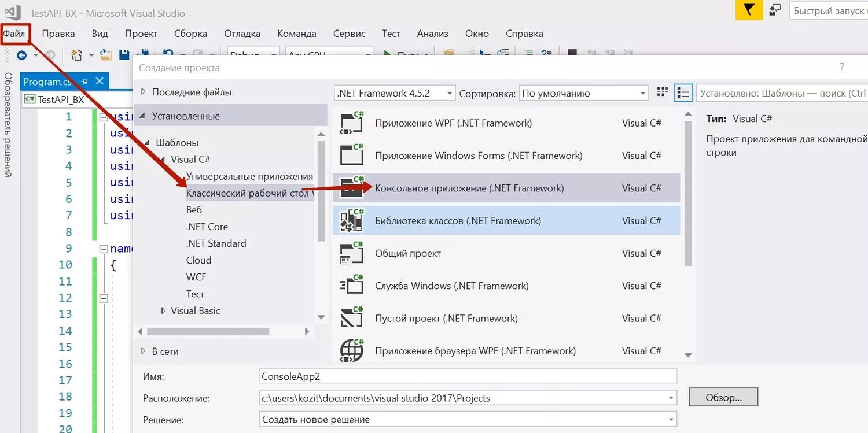Collapse the Шаблоны tree node
Screen dimensions: 868x433
click(148, 143)
